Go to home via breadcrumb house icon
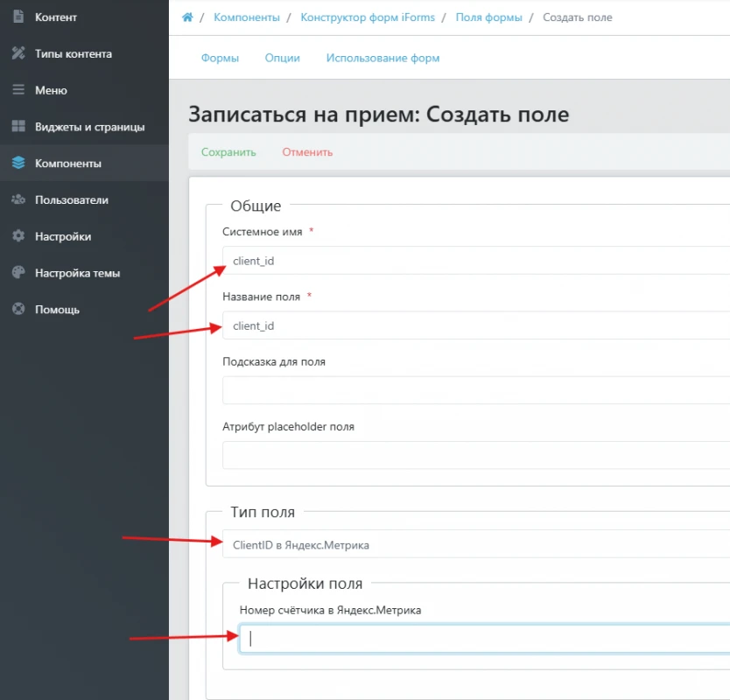The height and width of the screenshot is (700, 730). click(x=187, y=17)
